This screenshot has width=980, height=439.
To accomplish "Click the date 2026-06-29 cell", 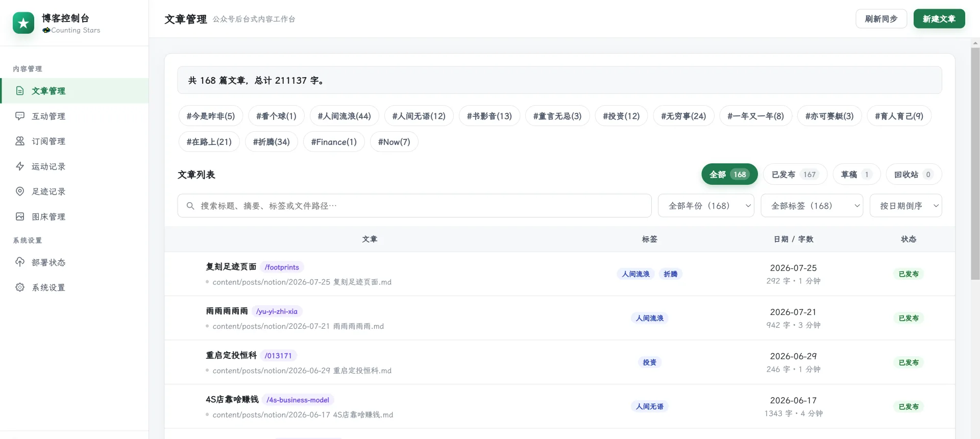I will (793, 356).
